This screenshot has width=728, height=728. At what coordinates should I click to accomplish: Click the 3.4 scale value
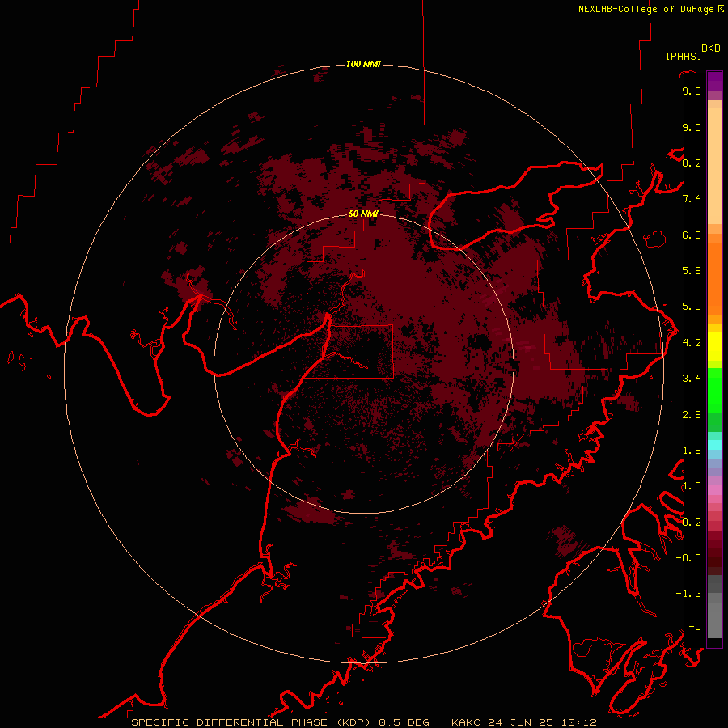click(x=692, y=379)
